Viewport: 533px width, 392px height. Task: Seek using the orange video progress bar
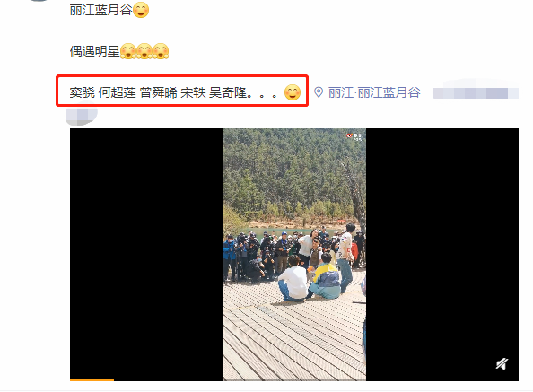point(92,380)
